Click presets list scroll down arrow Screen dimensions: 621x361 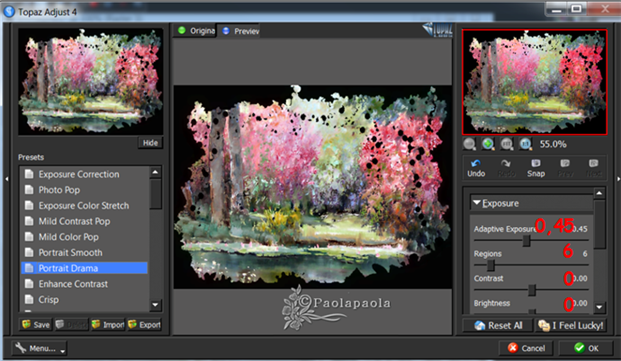click(x=155, y=305)
